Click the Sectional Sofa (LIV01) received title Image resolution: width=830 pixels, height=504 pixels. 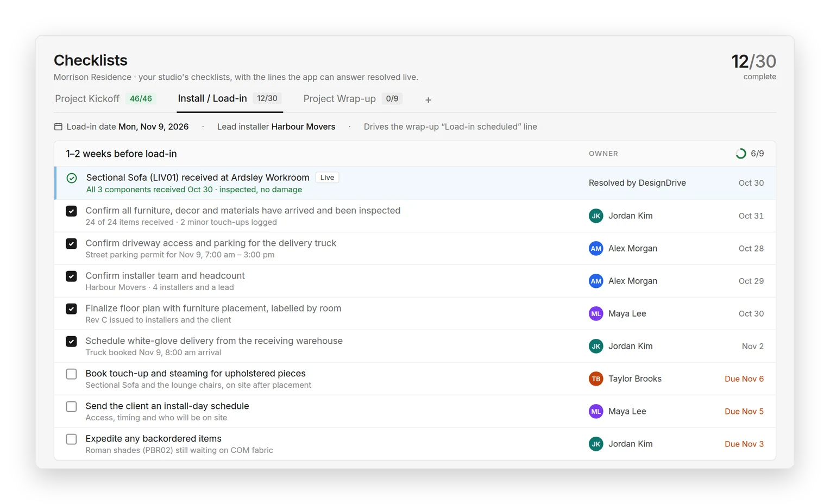pyautogui.click(x=198, y=178)
